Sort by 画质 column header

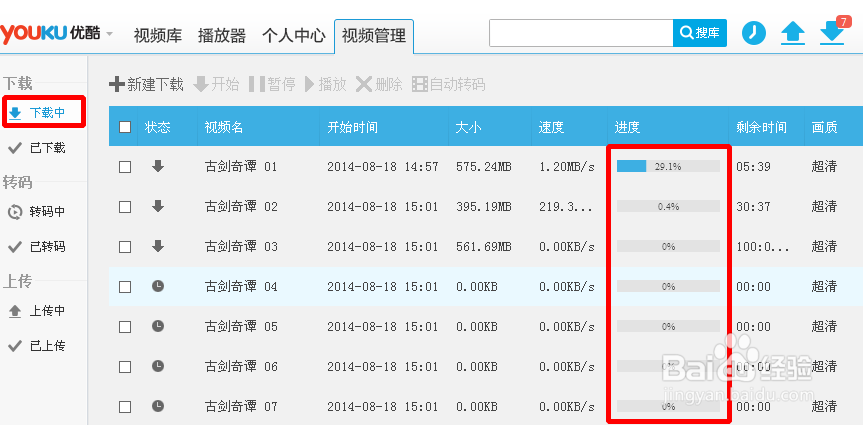[x=824, y=128]
